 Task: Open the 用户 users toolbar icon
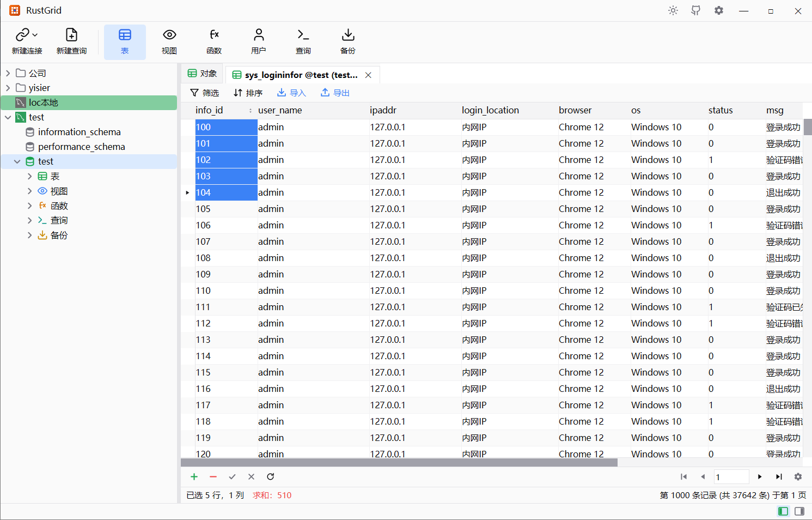259,41
